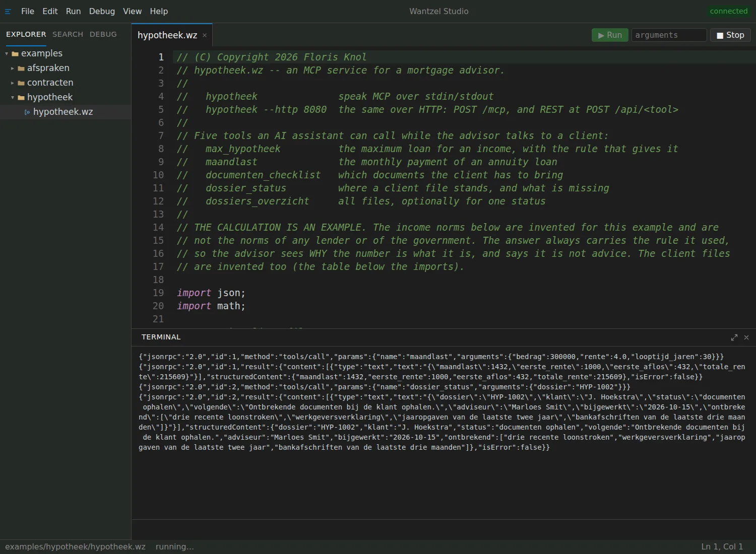Screen dimensions: 756x554
Task: Maximize the terminal panel
Action: coord(734,337)
